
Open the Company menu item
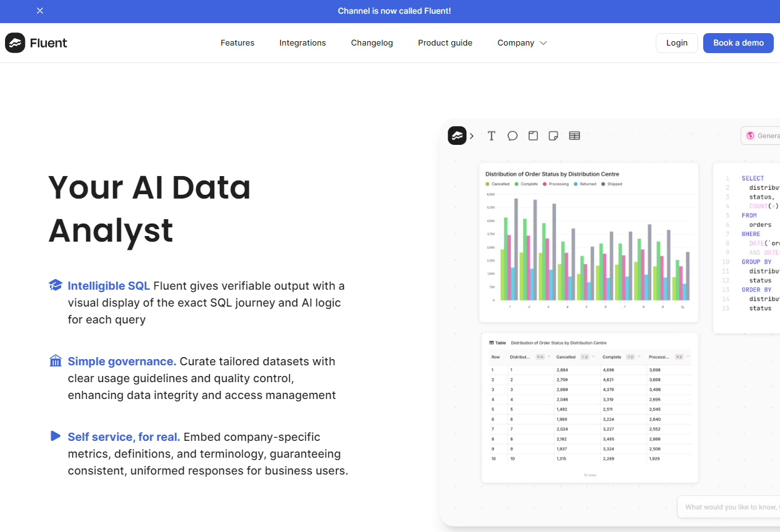[x=516, y=43]
